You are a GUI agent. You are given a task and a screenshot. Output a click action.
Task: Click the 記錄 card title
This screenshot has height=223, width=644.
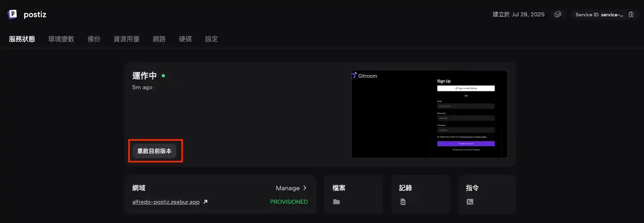pos(406,188)
